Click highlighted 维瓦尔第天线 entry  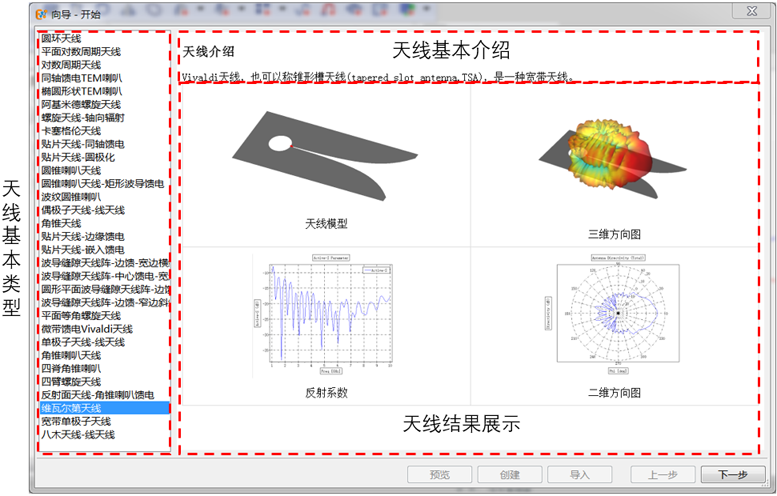[105, 408]
